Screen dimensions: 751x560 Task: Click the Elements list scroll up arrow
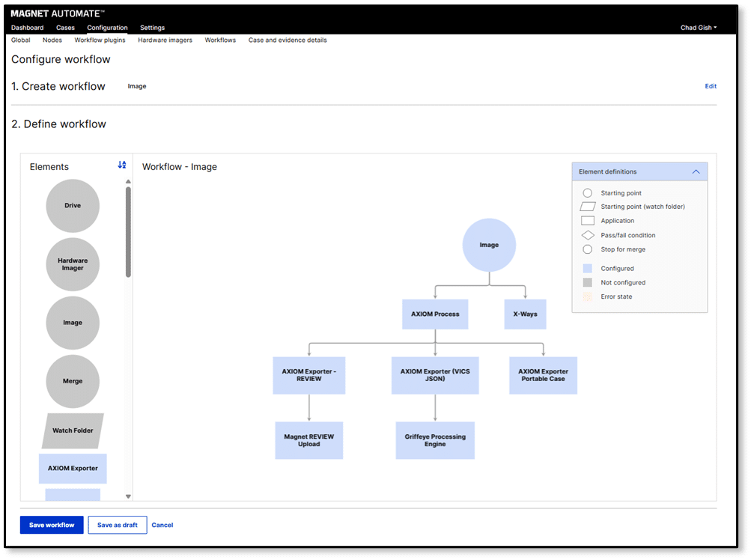128,182
